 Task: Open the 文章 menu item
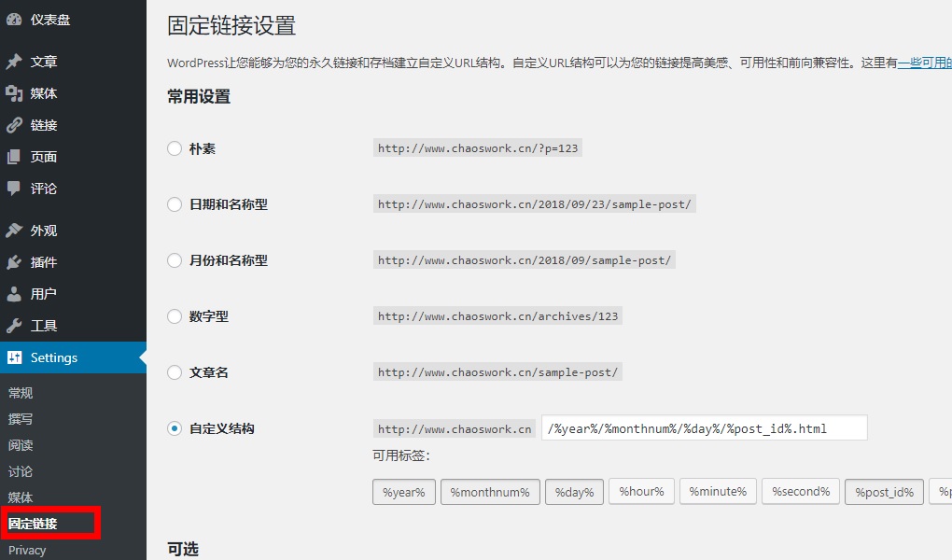point(73,62)
